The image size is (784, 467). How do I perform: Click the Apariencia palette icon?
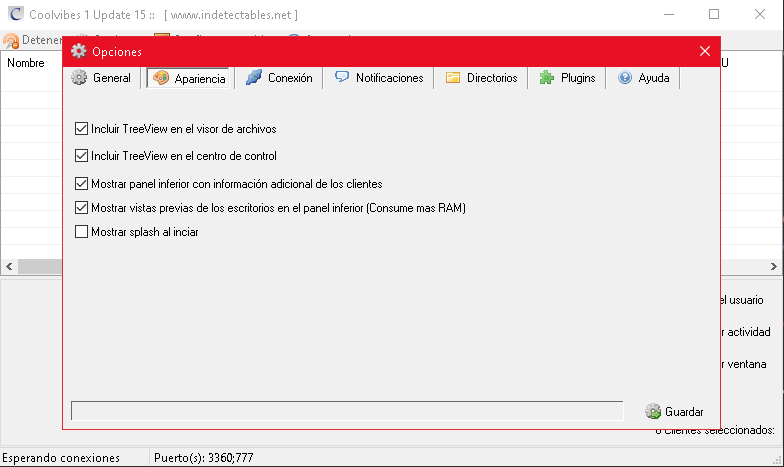click(160, 78)
